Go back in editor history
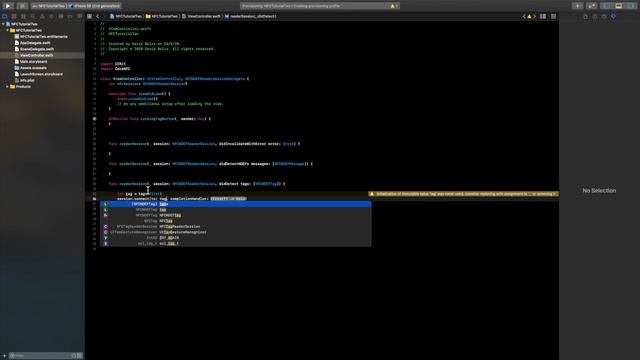Image resolution: width=640 pixels, height=360 pixels. click(x=98, y=16)
